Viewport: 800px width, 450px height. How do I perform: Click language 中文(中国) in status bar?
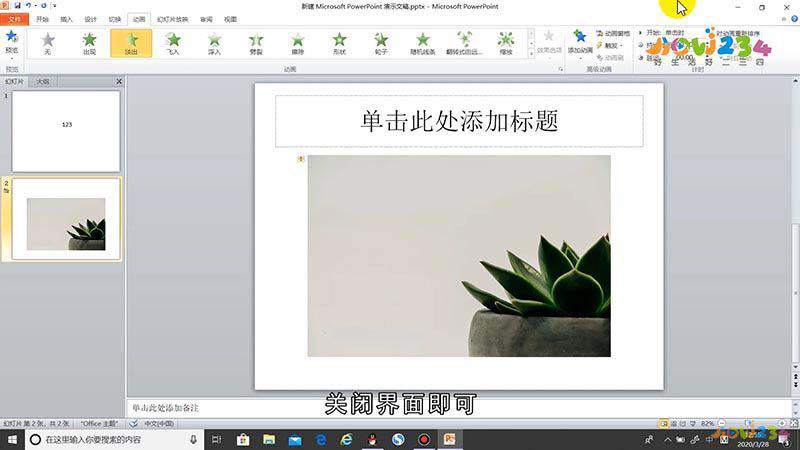tap(159, 423)
